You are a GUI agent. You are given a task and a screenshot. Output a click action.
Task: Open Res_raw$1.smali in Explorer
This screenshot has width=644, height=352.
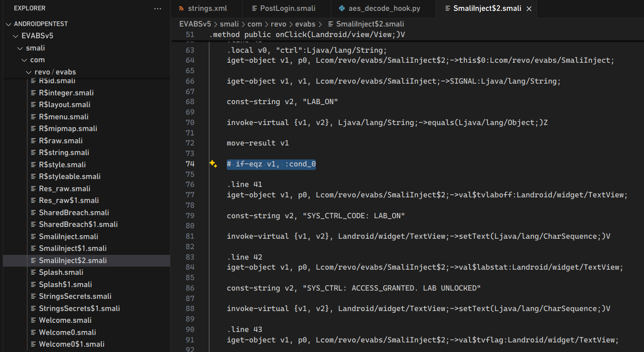(x=69, y=200)
